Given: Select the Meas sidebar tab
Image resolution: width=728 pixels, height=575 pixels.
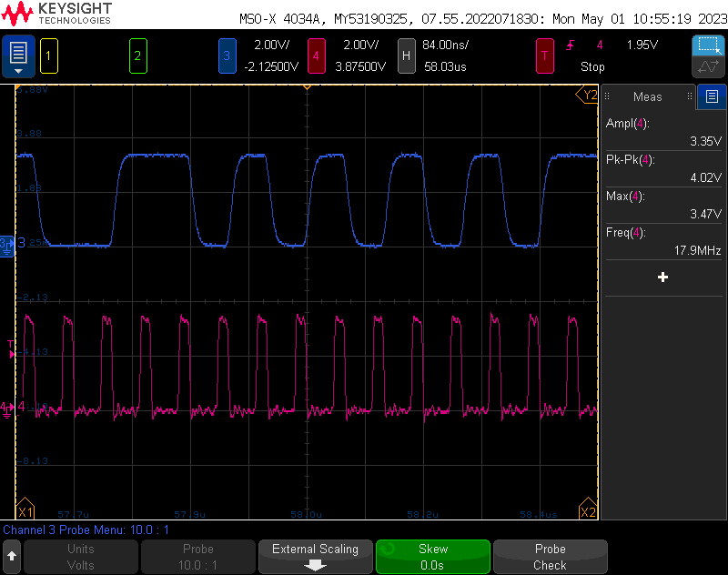Looking at the screenshot, I should (648, 96).
